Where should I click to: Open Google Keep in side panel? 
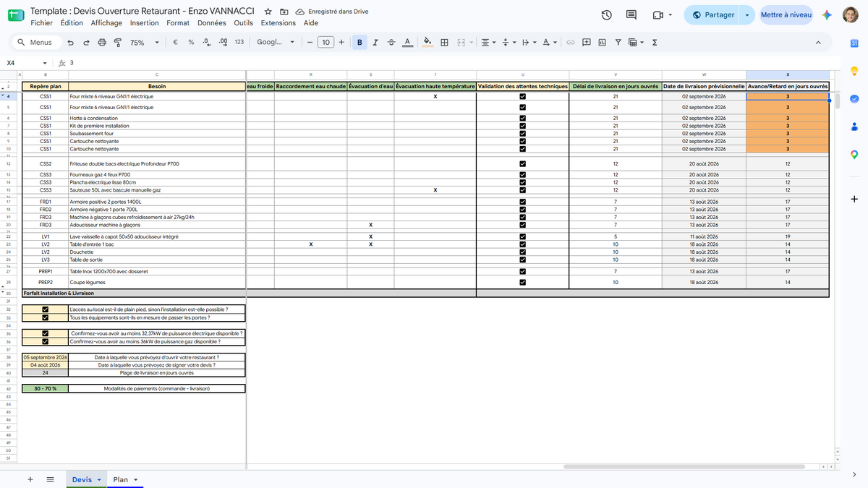(x=854, y=71)
